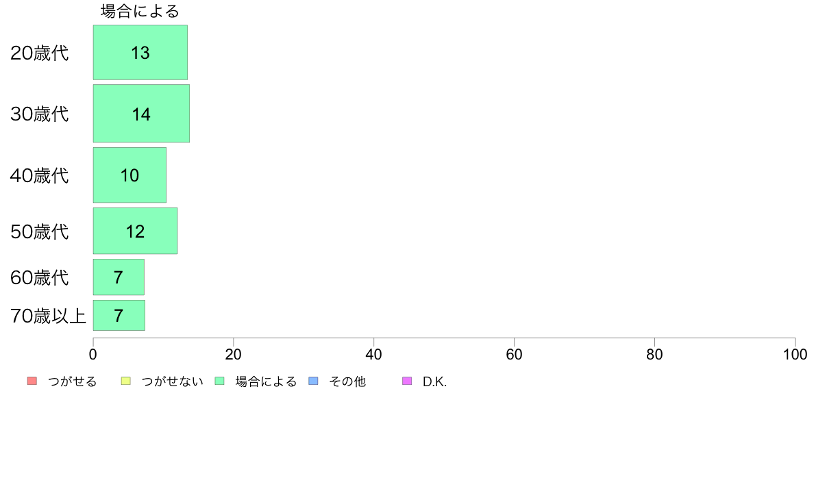This screenshot has width=814, height=504.
Task: Select the 60歳代 bar showing 7
Action: [x=119, y=277]
